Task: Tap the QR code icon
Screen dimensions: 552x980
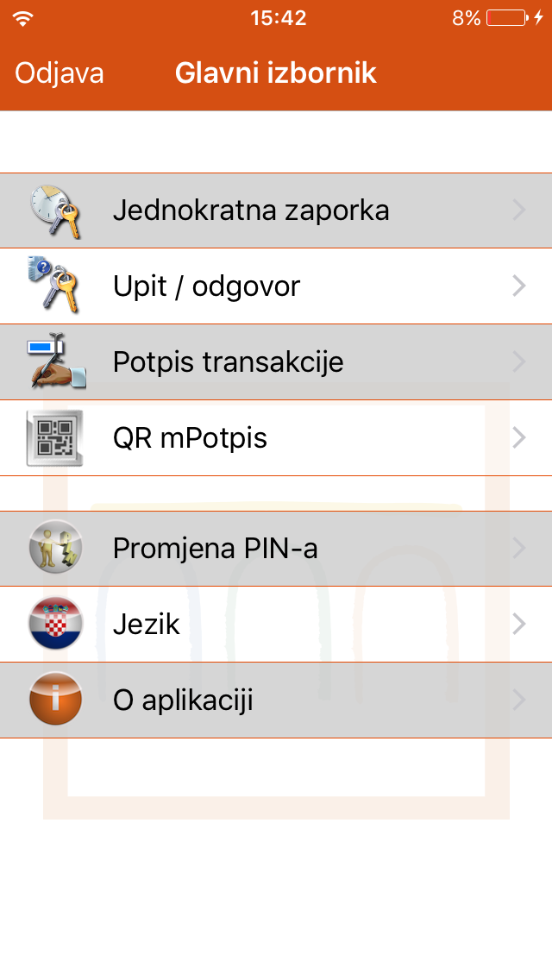Action: (55, 437)
